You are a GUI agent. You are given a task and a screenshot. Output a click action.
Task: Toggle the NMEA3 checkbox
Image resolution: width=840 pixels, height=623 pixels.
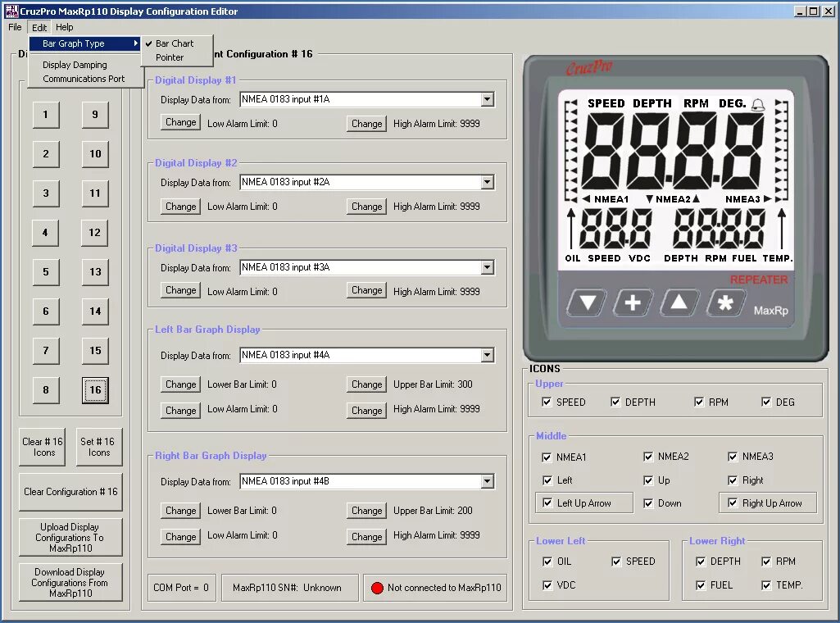733,457
